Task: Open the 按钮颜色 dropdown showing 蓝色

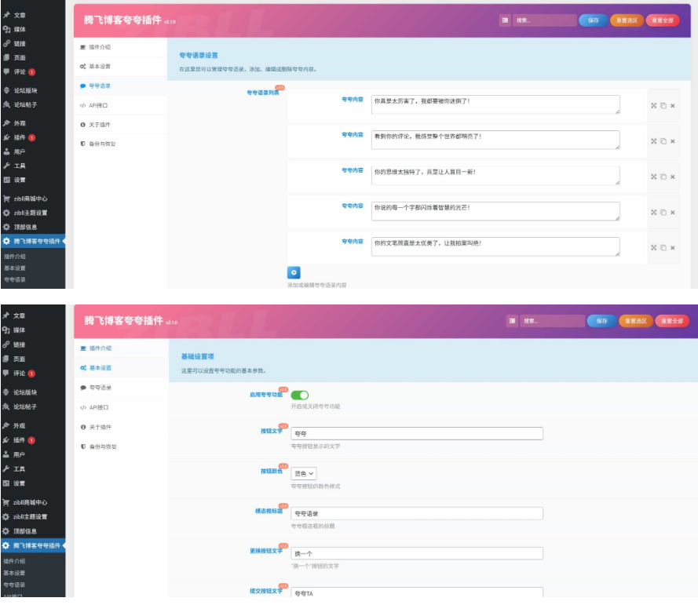Action: click(304, 474)
